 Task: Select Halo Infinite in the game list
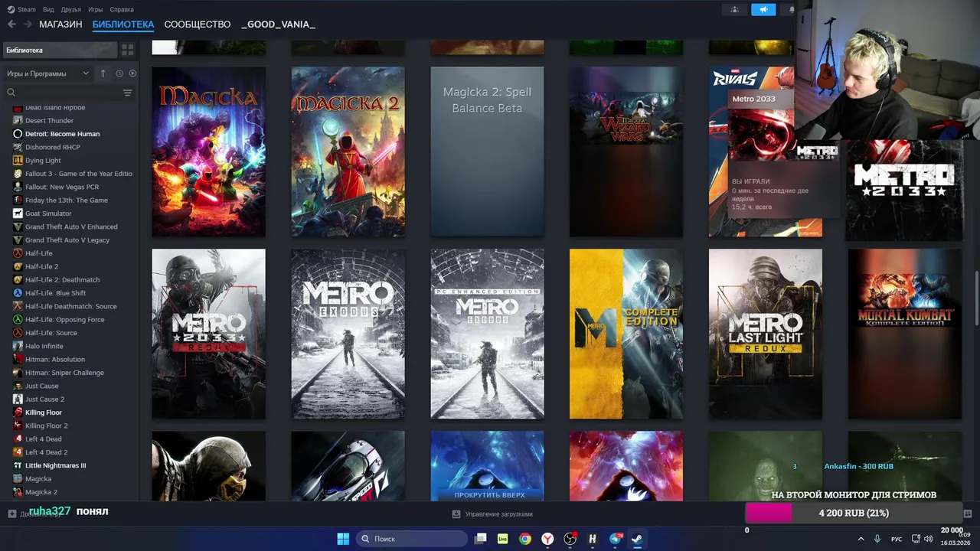pyautogui.click(x=44, y=346)
